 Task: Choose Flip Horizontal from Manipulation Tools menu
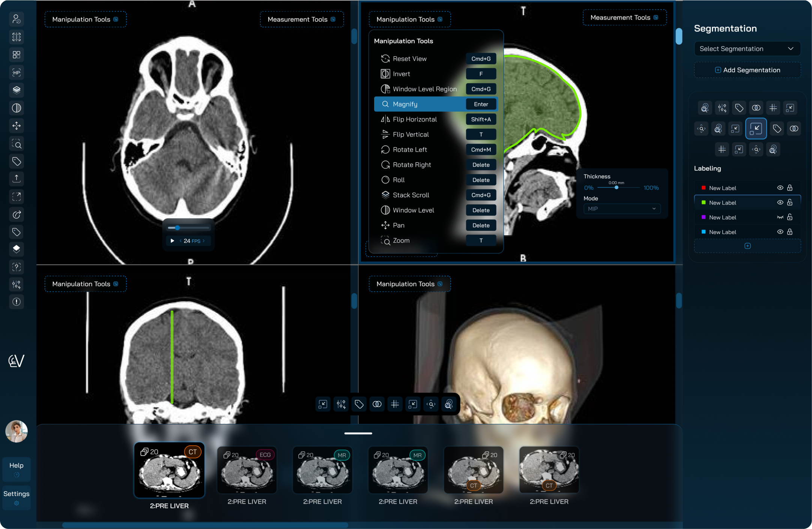[x=415, y=119]
